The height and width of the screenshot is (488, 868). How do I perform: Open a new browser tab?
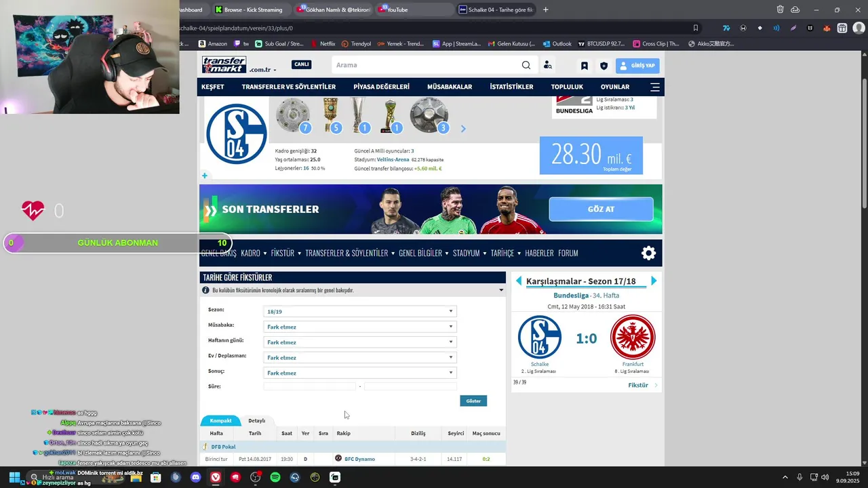pyautogui.click(x=546, y=9)
